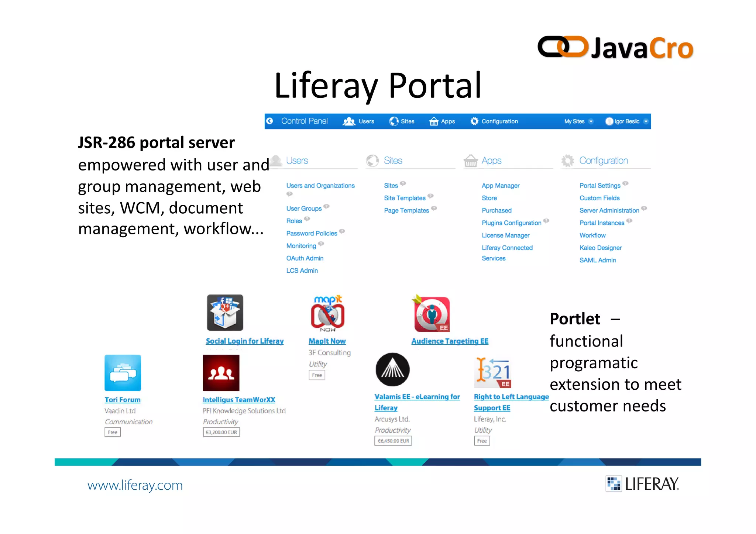Open the Site Templates link
The height and width of the screenshot is (534, 756).
(x=405, y=198)
